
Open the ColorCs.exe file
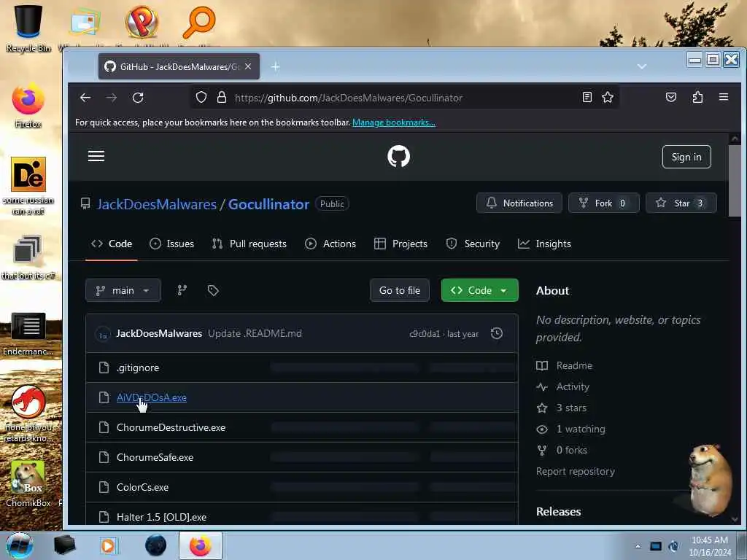pyautogui.click(x=142, y=488)
